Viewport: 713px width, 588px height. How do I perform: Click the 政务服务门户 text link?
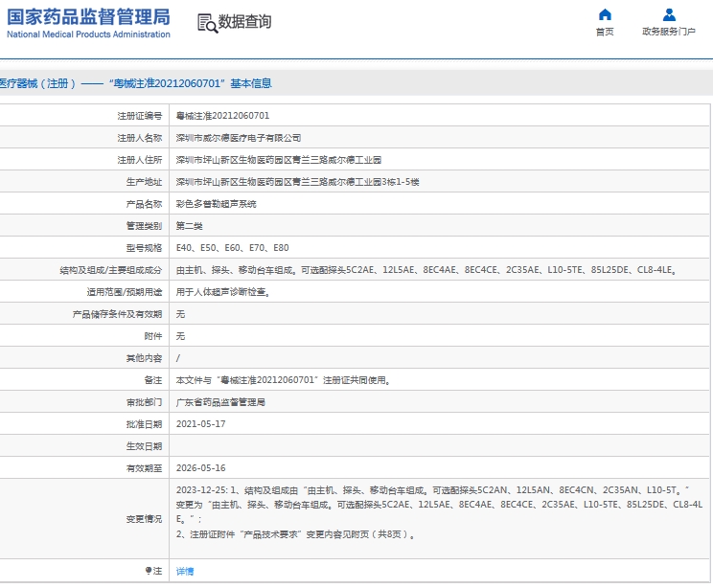(x=669, y=32)
